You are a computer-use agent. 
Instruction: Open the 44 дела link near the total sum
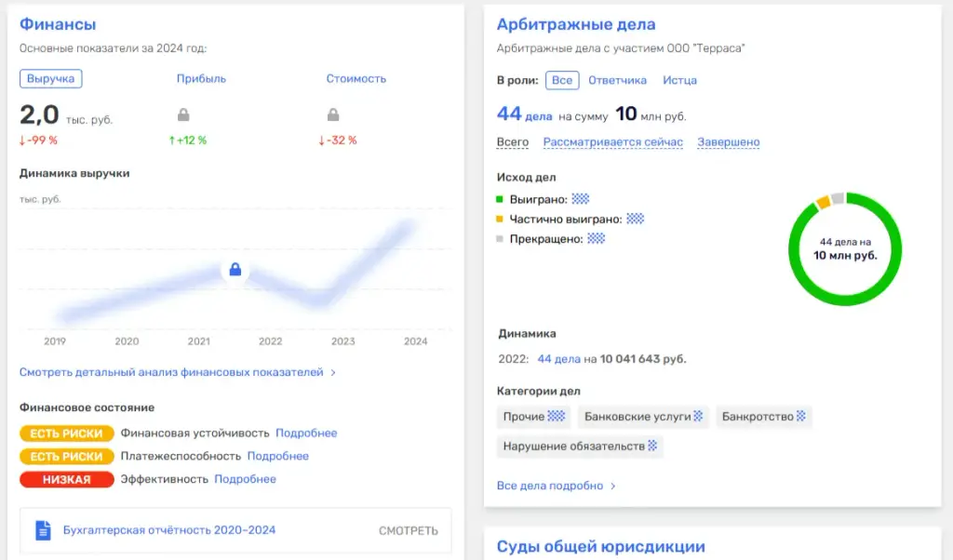pos(525,114)
